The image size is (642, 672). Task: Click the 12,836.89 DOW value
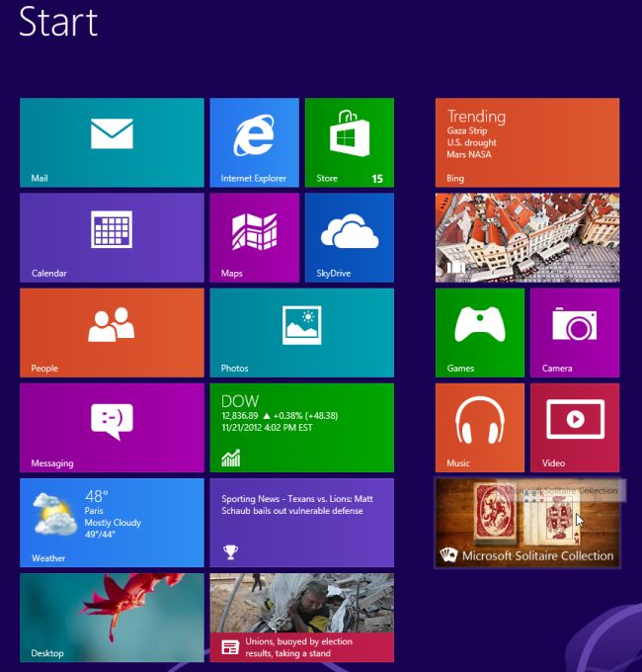240,416
